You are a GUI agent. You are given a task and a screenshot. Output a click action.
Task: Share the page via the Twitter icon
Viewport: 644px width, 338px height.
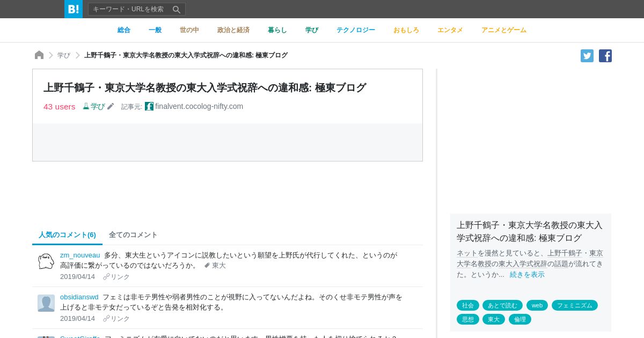pos(587,56)
